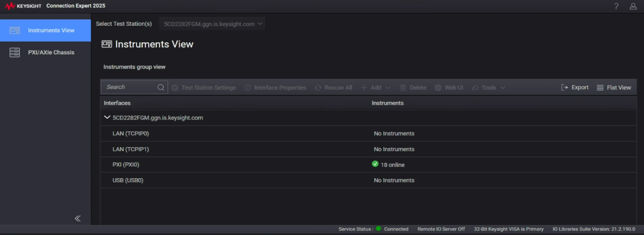Open Test Station Settings

(x=203, y=87)
